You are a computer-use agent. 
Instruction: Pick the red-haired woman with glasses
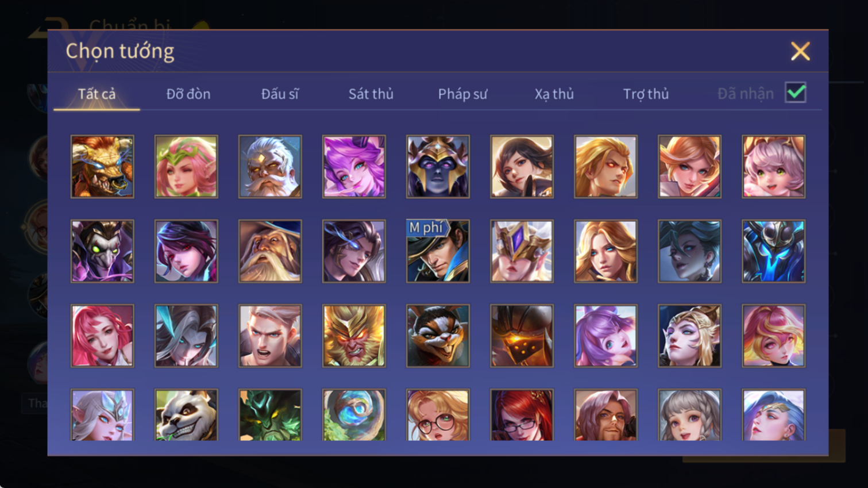[522, 415]
